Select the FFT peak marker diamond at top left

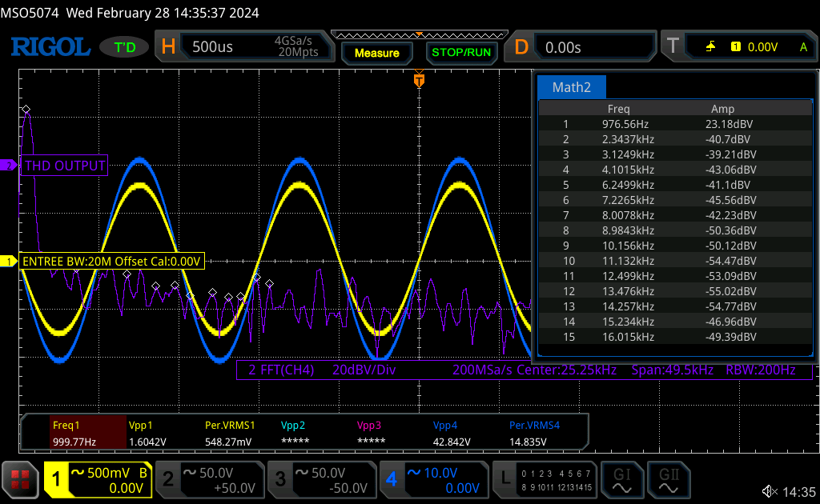(x=26, y=109)
